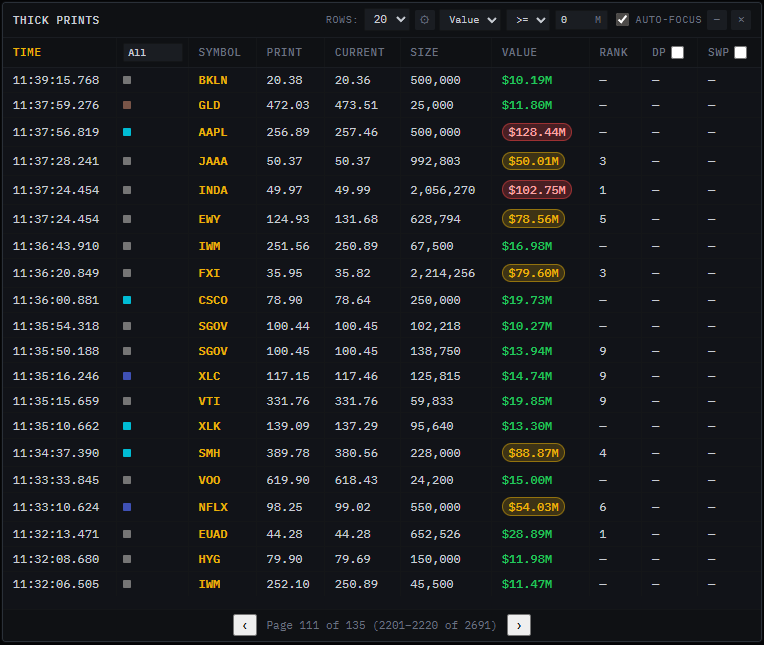Close the Thick Prints panel
Image resolution: width=764 pixels, height=645 pixels.
(741, 20)
